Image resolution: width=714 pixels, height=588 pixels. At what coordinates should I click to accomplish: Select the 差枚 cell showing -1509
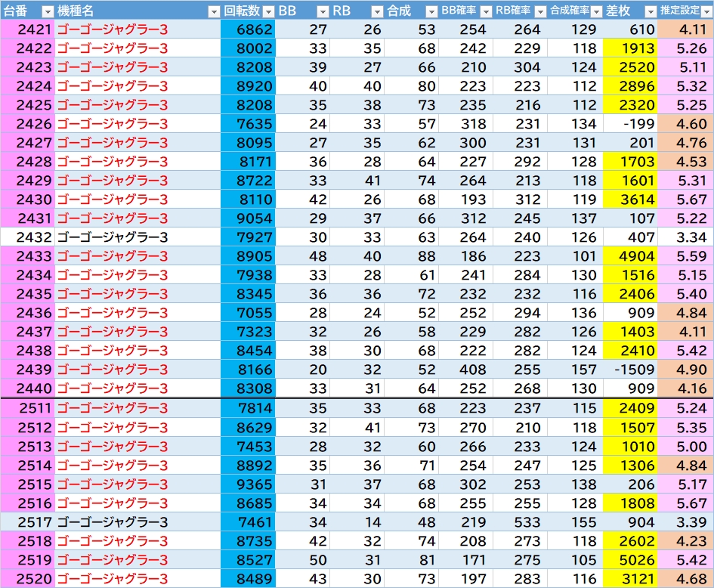pyautogui.click(x=630, y=370)
